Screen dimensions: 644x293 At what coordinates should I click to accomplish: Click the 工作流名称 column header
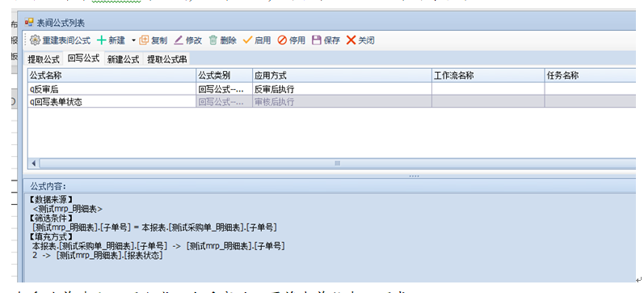point(488,76)
